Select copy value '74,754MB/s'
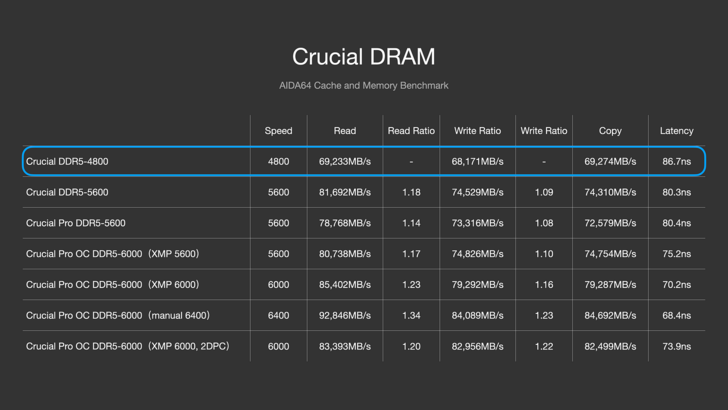Viewport: 728px width, 410px height. (x=610, y=254)
